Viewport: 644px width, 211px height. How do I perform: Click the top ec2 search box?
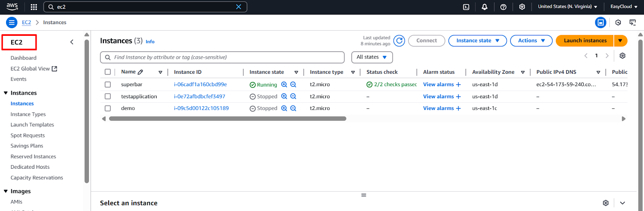[x=145, y=7]
